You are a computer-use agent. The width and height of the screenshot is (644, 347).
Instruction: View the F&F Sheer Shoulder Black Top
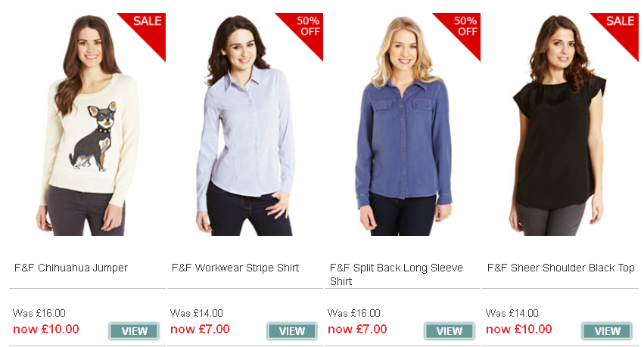[x=607, y=331]
